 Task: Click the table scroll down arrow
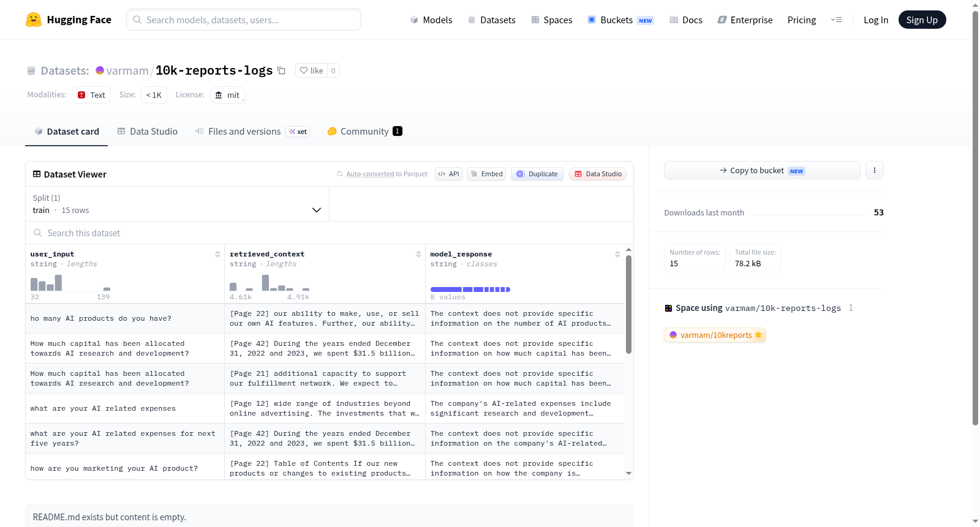click(x=628, y=473)
